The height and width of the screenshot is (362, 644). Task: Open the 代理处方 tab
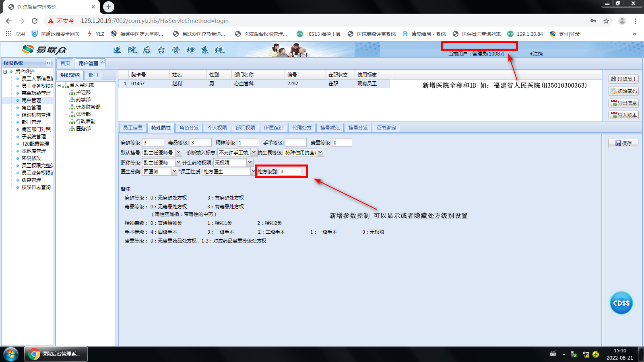pos(302,128)
